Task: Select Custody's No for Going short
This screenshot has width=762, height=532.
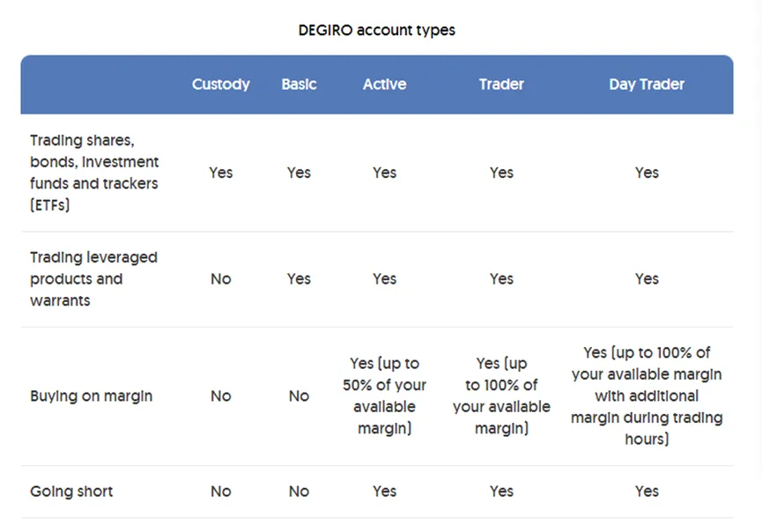Action: [220, 491]
